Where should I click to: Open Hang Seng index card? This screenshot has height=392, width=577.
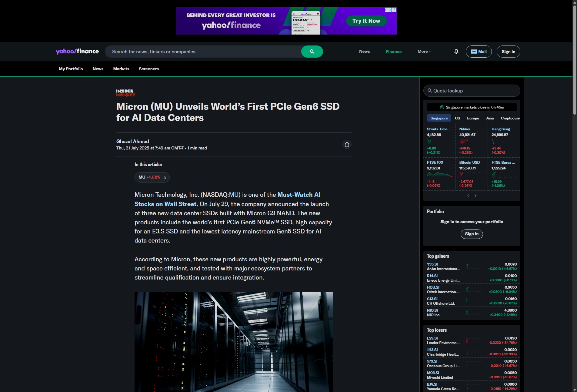point(504,141)
